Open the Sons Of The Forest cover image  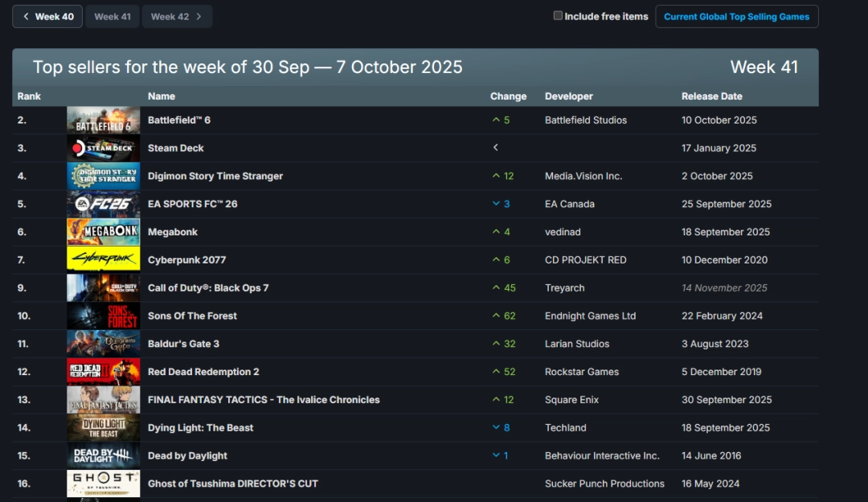[x=103, y=316]
